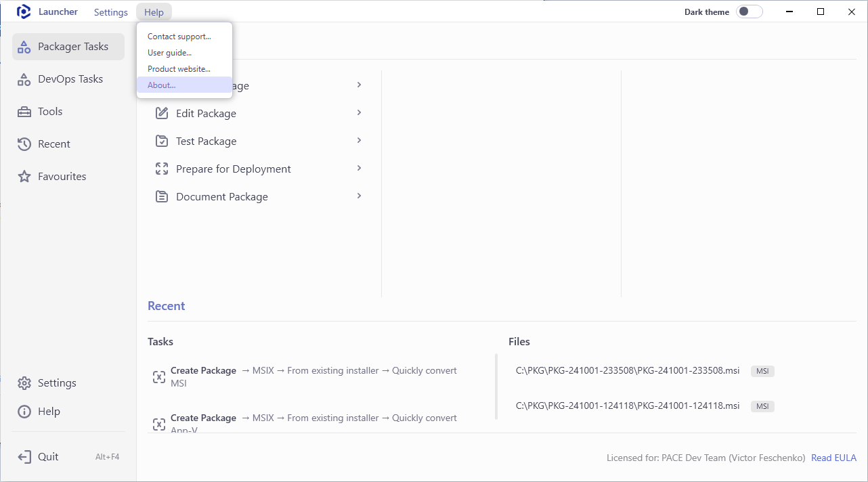Open recent file PKG-241001-233508.msi
Image resolution: width=868 pixels, height=482 pixels.
(628, 370)
